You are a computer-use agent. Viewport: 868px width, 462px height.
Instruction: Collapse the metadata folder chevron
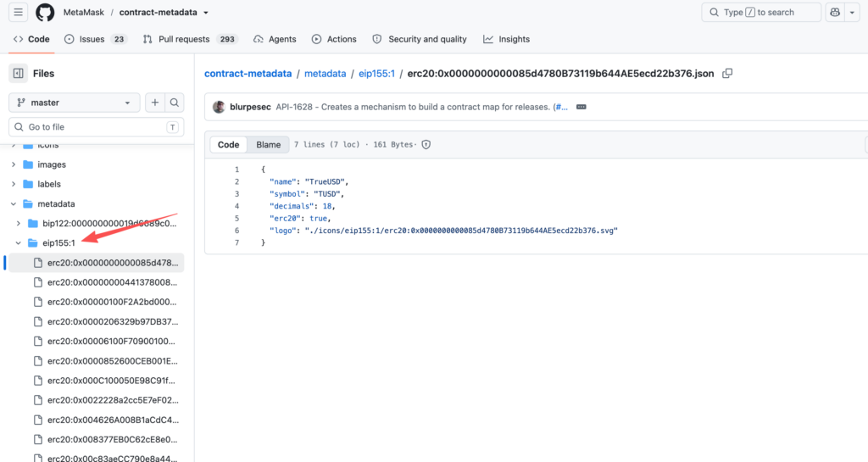[14, 203]
